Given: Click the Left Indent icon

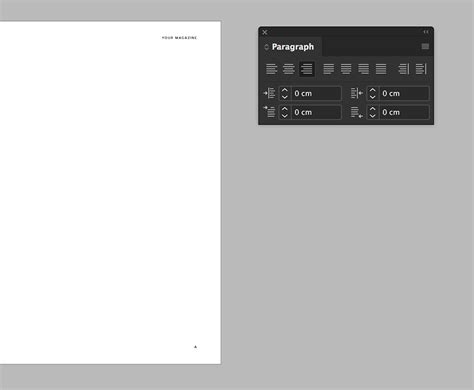Looking at the screenshot, I should [x=269, y=93].
